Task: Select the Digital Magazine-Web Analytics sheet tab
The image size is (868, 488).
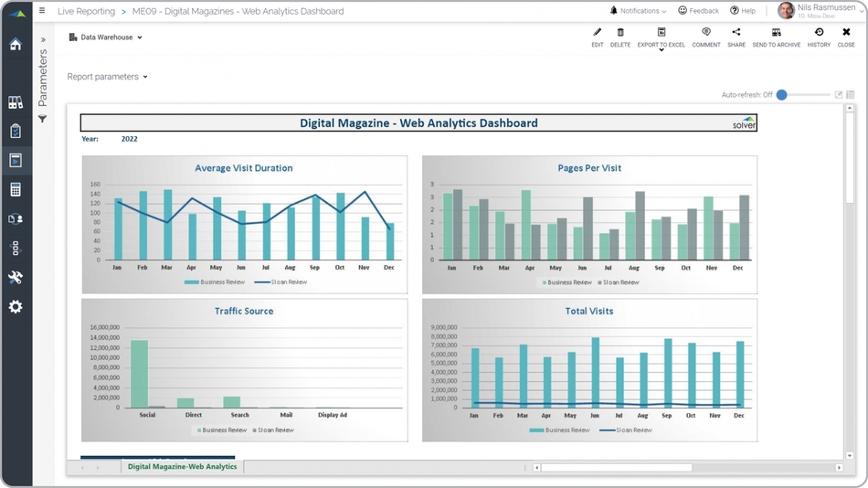Action: [x=182, y=467]
